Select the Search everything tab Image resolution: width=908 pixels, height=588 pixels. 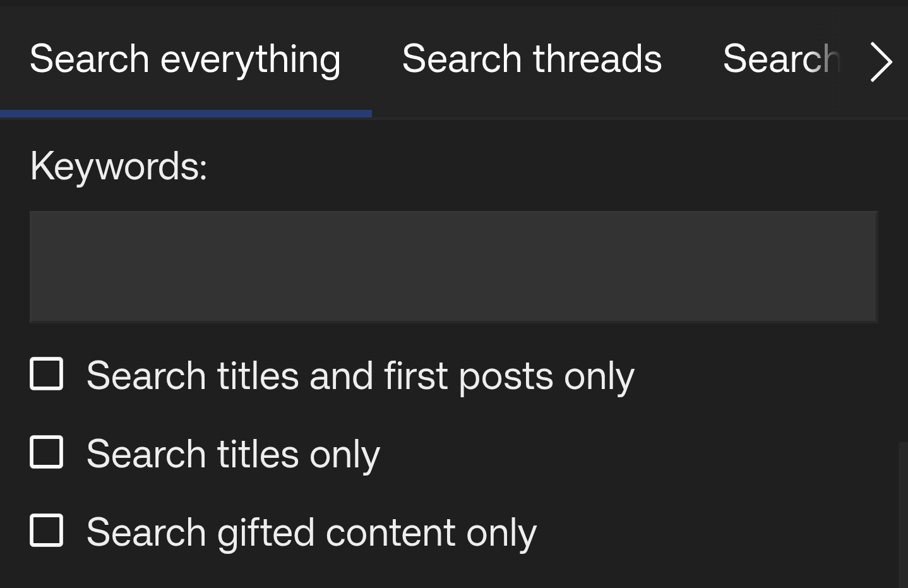click(x=185, y=58)
